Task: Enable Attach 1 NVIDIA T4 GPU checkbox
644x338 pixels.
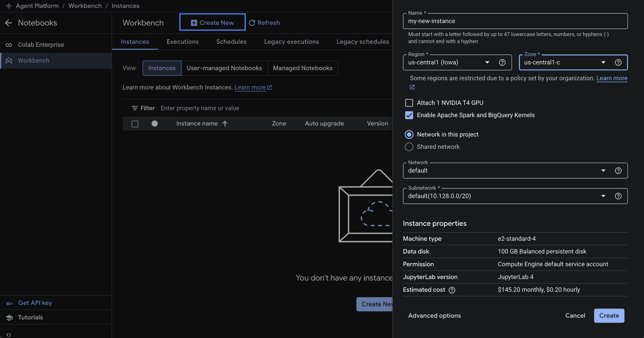Action: click(409, 103)
